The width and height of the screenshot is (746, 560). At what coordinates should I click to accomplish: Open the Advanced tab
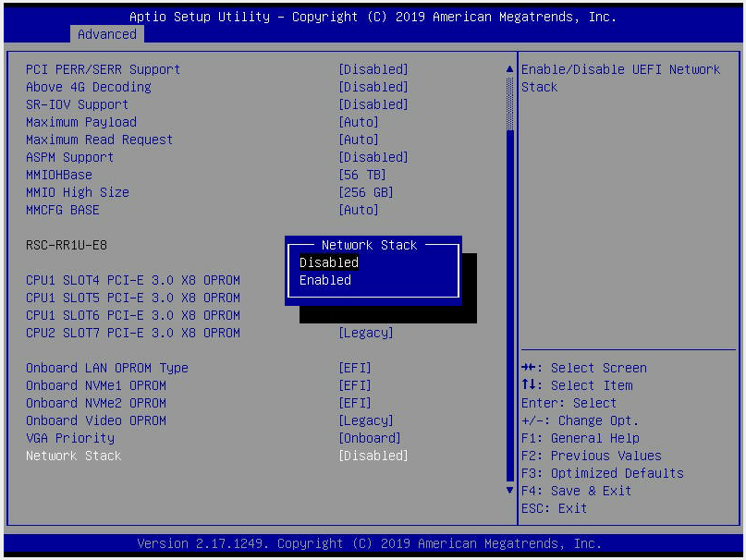(x=106, y=34)
